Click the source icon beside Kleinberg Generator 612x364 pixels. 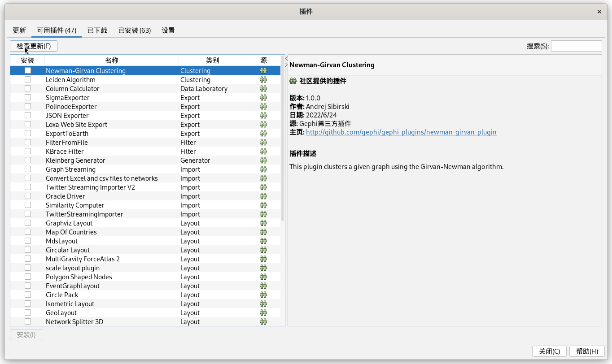click(263, 160)
